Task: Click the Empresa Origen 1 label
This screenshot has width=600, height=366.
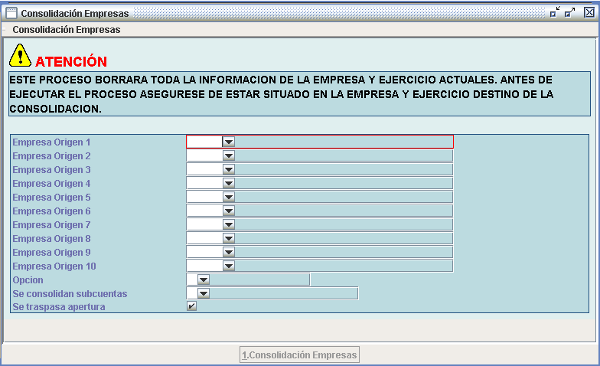Action: click(52, 142)
